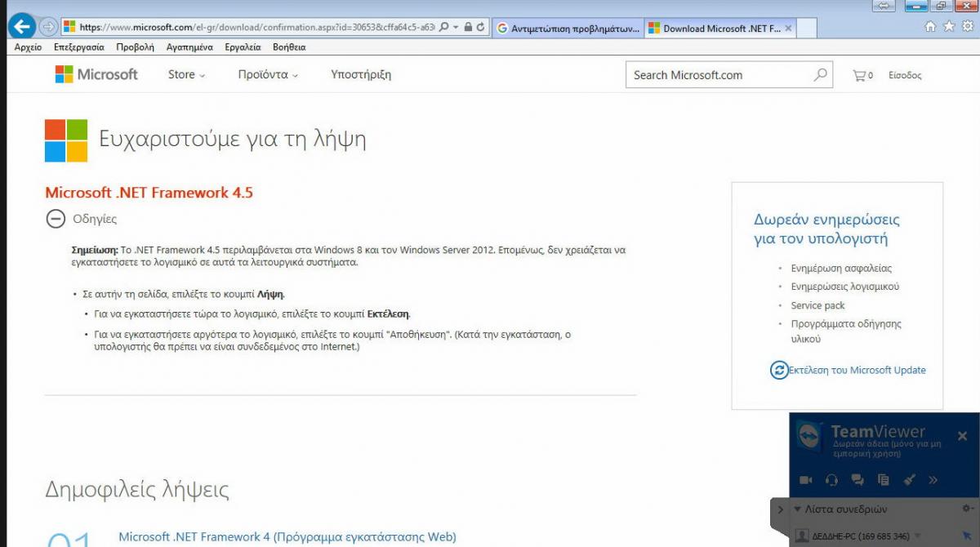Open a new blank browser tab
The image size is (980, 547).
tap(806, 28)
